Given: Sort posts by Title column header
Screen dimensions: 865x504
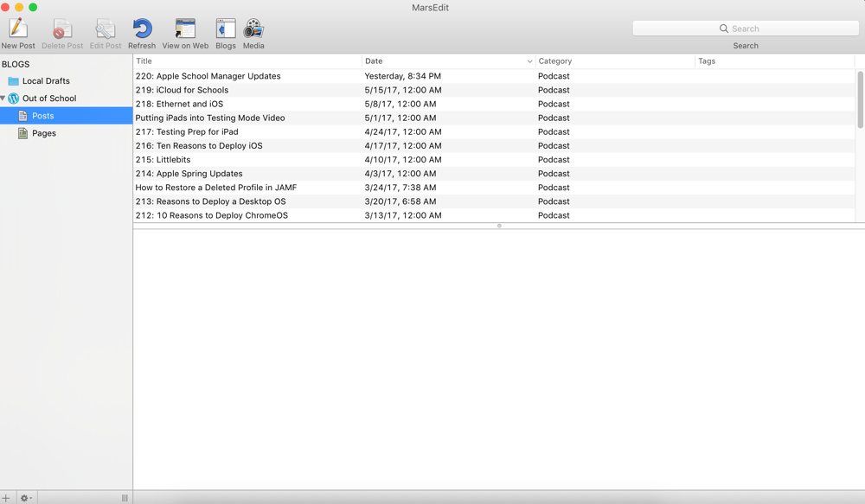Looking at the screenshot, I should [x=247, y=61].
